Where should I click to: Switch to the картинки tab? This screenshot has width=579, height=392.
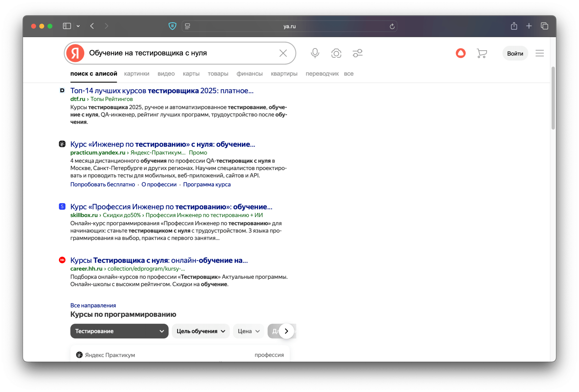137,74
